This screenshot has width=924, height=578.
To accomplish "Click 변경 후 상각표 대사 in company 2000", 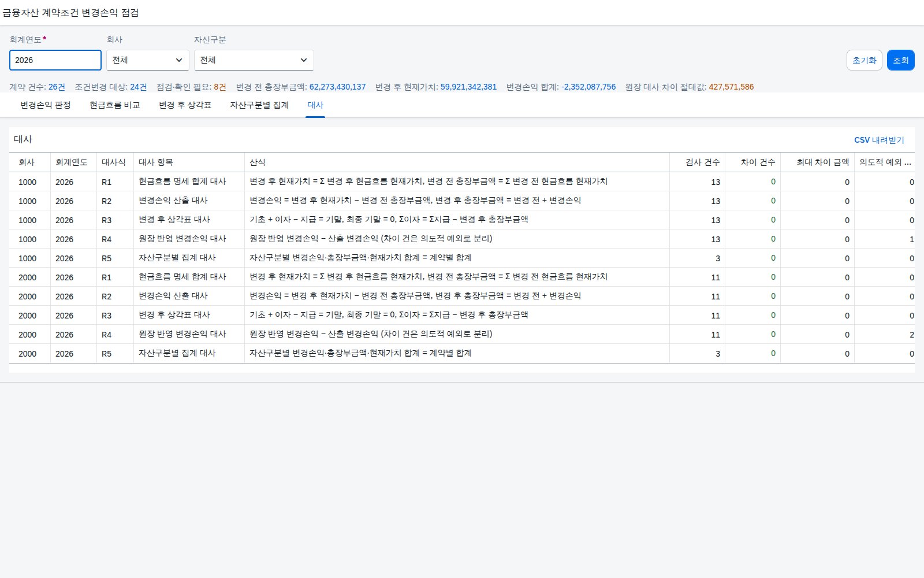I will [x=174, y=315].
